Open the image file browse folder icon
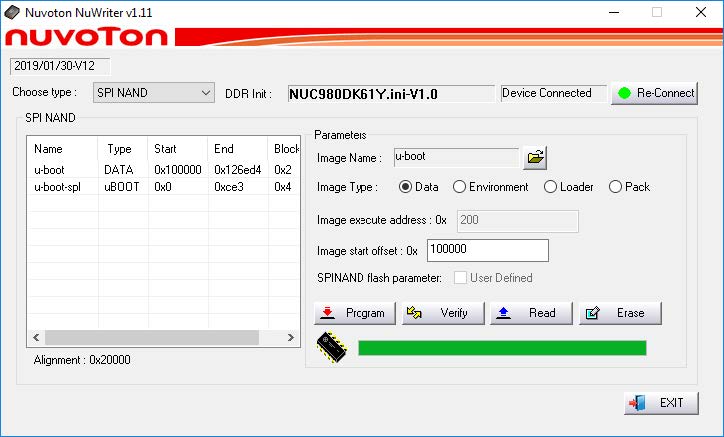Viewport: 724px width, 437px height. click(x=535, y=158)
